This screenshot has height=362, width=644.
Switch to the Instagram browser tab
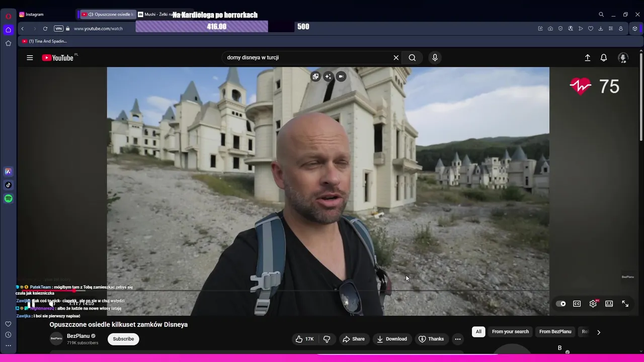click(x=45, y=15)
